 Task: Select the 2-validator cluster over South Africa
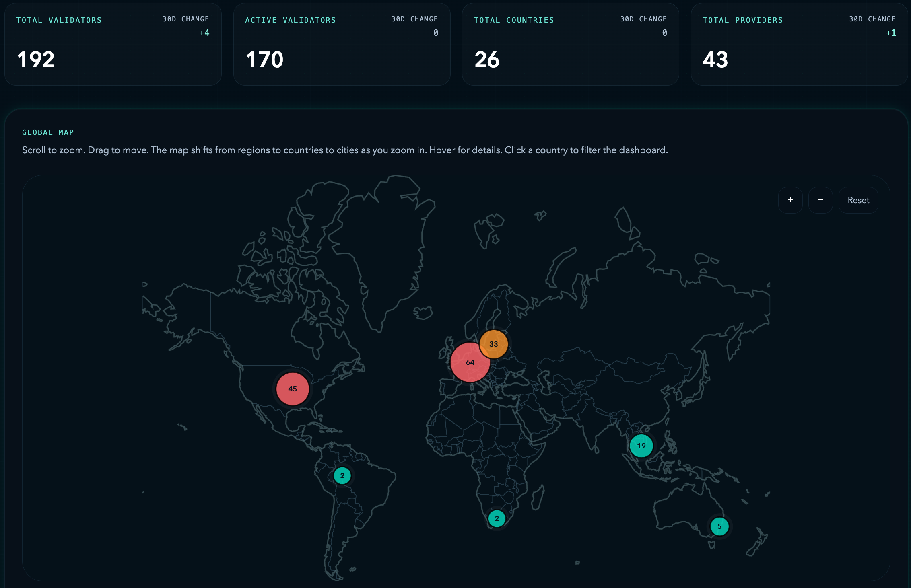pos(497,518)
